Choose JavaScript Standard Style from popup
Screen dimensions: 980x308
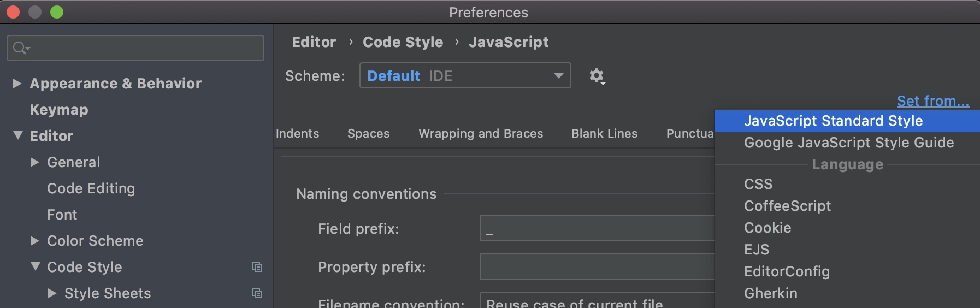[847, 121]
